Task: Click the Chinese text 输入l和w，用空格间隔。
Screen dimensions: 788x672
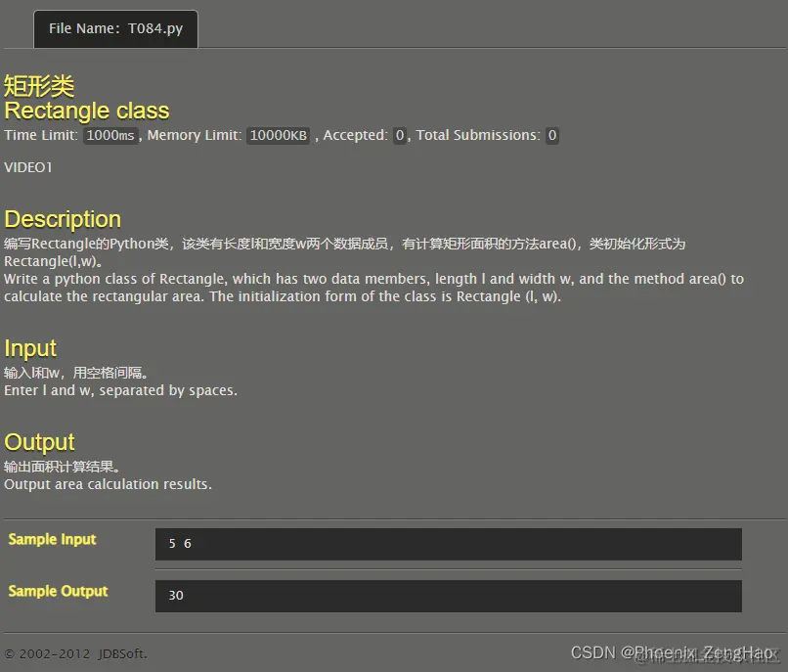Action: click(76, 374)
